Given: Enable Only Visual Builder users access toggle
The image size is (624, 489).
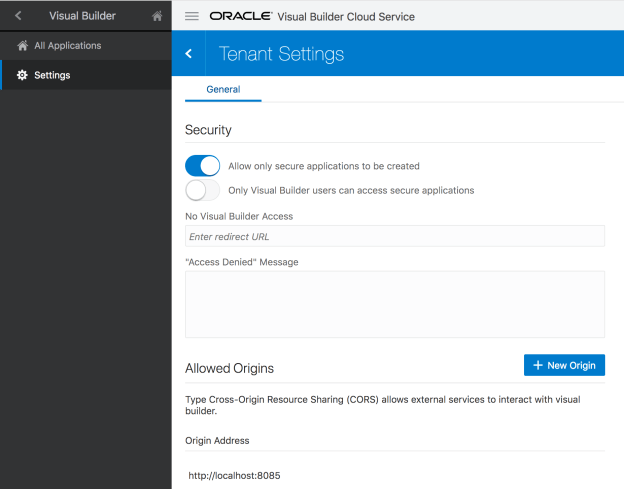Looking at the screenshot, I should 202,190.
